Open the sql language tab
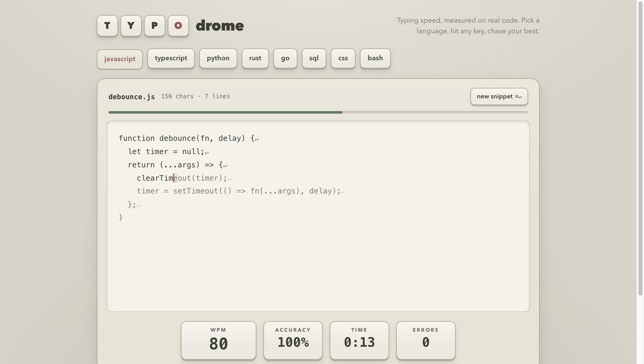The width and height of the screenshot is (644, 364). [x=314, y=58]
